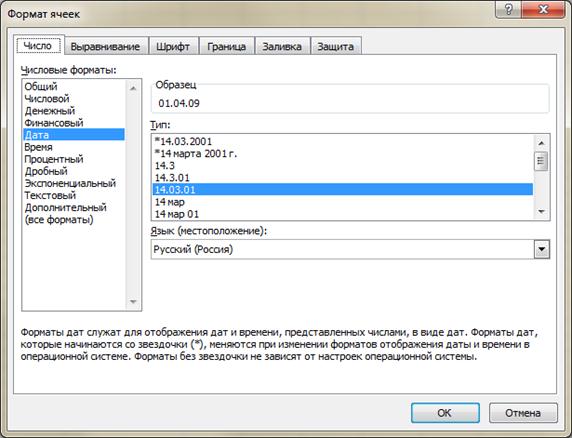Click number formats list scroll down arrow
This screenshot has width=572, height=438.
(x=133, y=302)
